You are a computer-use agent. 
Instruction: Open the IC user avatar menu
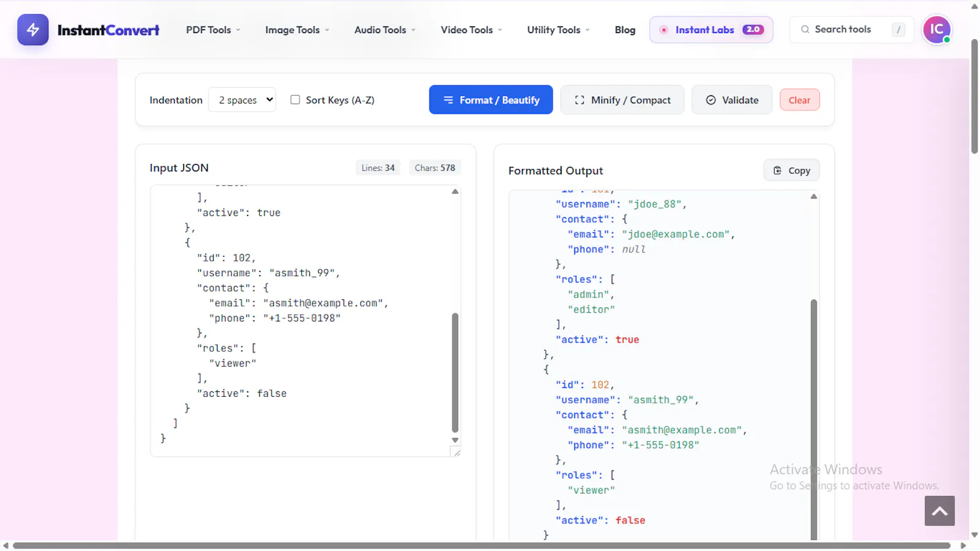[937, 29]
